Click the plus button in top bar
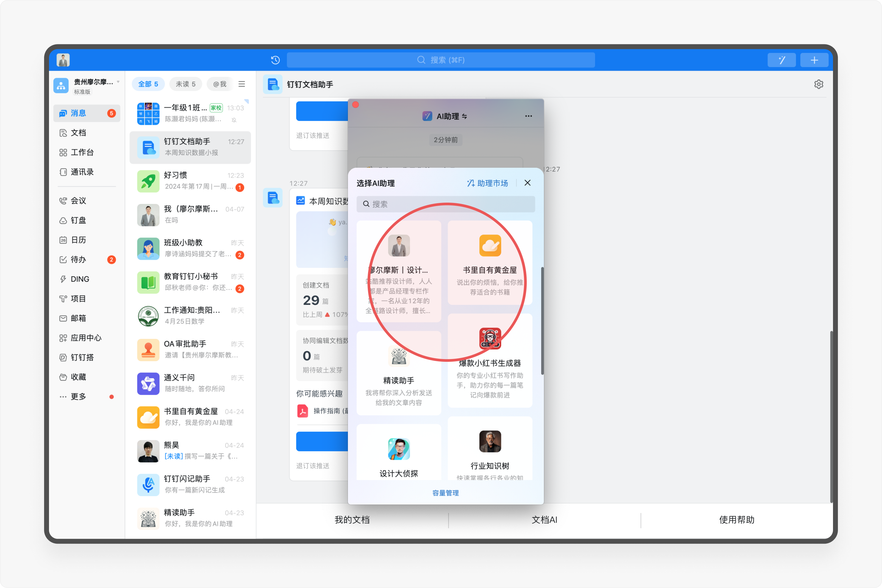882x588 pixels. coord(814,60)
